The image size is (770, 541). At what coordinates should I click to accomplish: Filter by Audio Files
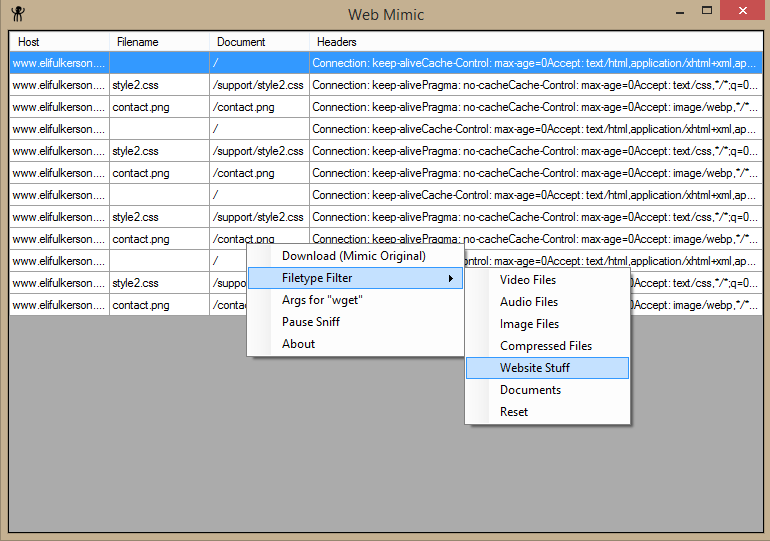(529, 302)
